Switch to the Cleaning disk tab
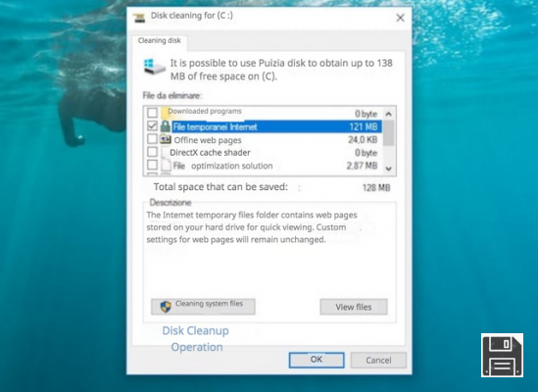538x392 pixels. click(x=159, y=40)
